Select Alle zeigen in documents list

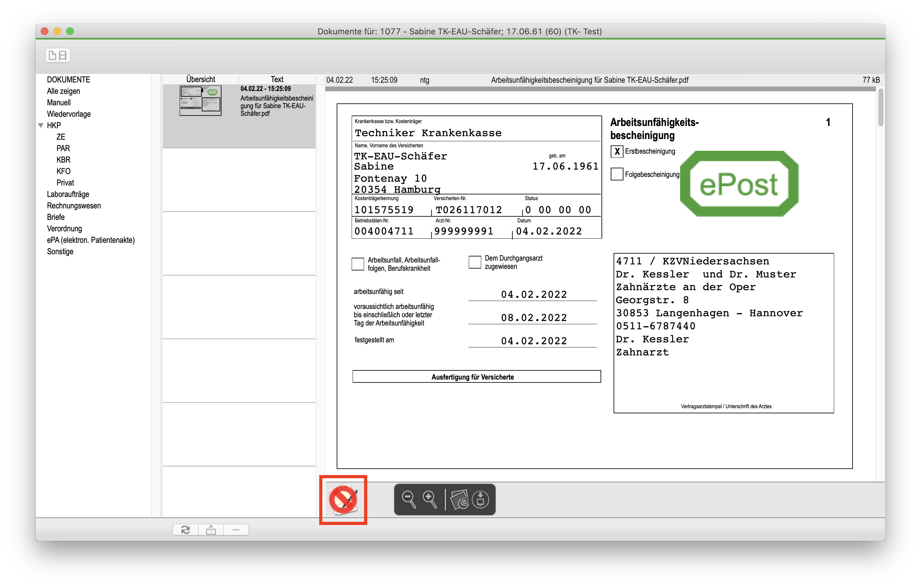[x=64, y=91]
